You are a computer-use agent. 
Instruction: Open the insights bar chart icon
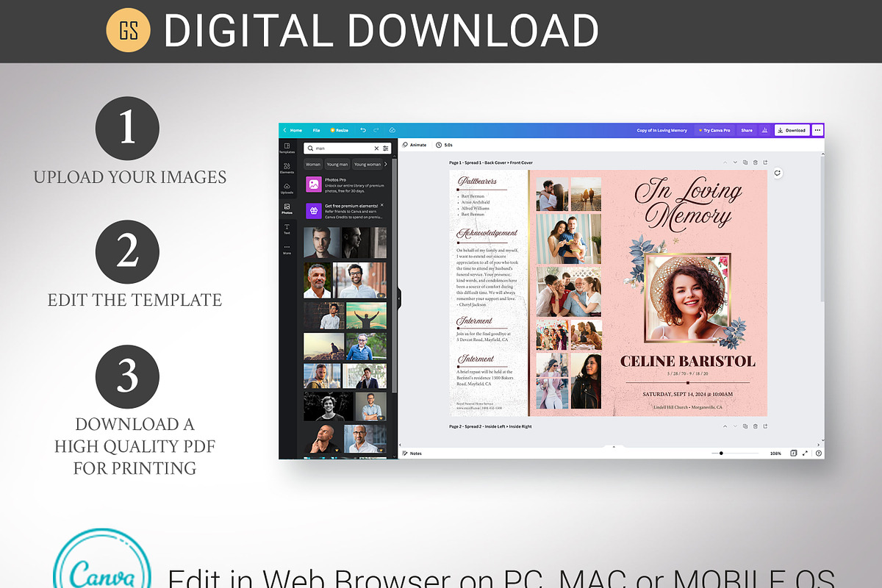pyautogui.click(x=764, y=130)
